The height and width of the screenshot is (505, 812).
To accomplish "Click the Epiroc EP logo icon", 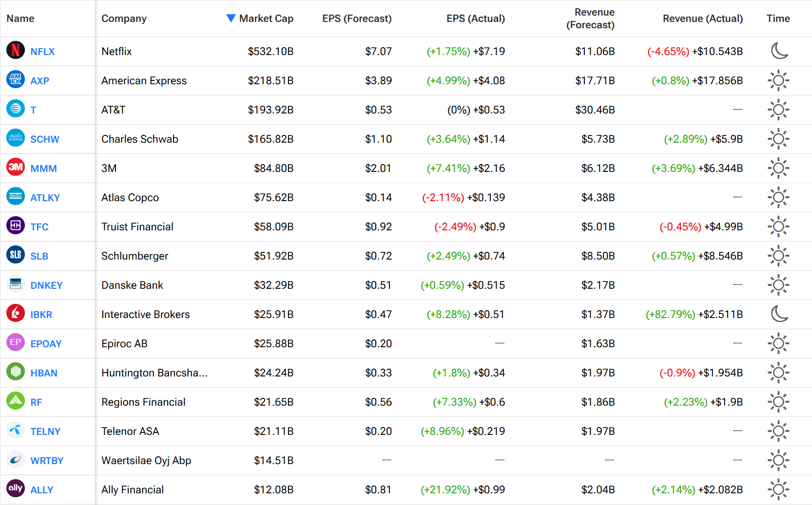I will pos(16,342).
